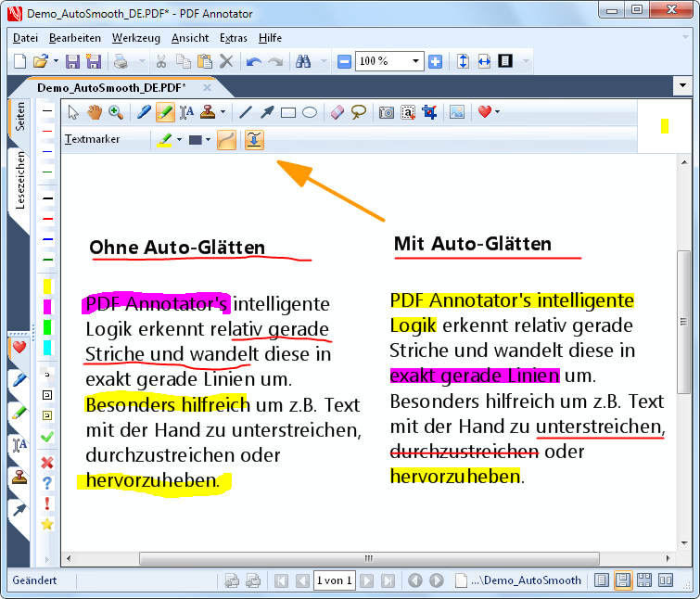Go to the next page button
Image resolution: width=700 pixels, height=599 pixels.
pyautogui.click(x=367, y=580)
